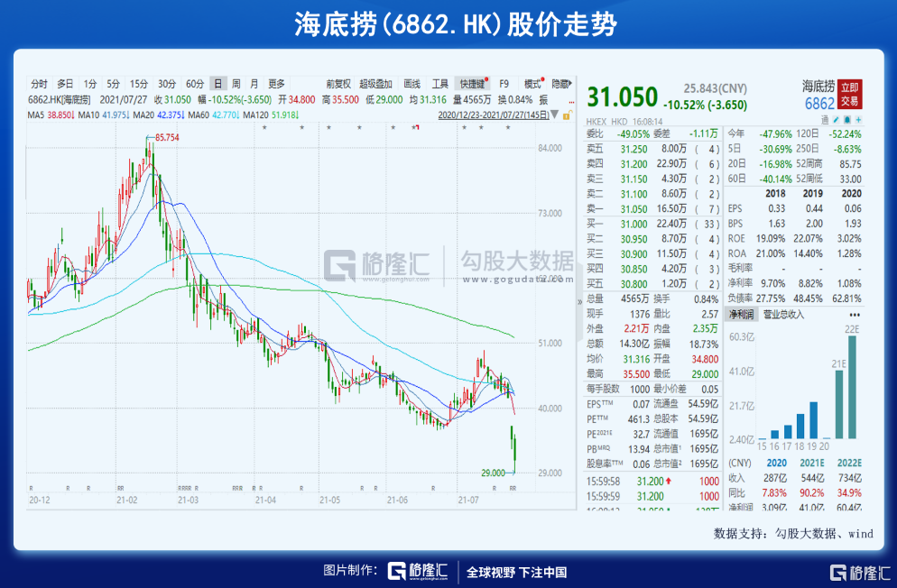Open the 画线 drawing tool
The image size is (897, 588).
click(x=412, y=84)
